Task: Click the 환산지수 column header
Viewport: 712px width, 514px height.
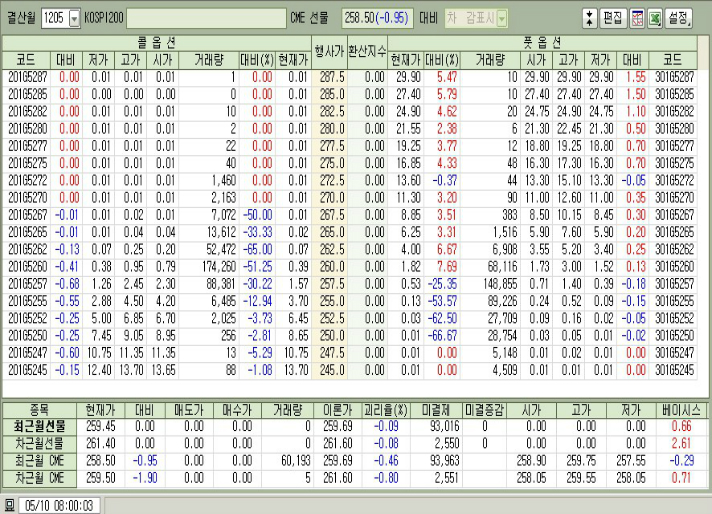Action: point(366,51)
